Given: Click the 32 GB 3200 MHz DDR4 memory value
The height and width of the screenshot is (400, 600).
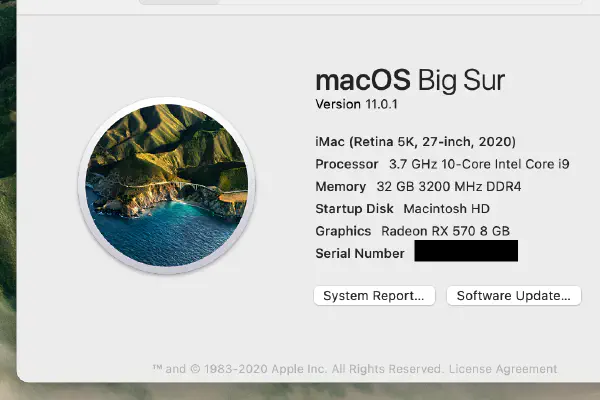Looking at the screenshot, I should pyautogui.click(x=449, y=186).
